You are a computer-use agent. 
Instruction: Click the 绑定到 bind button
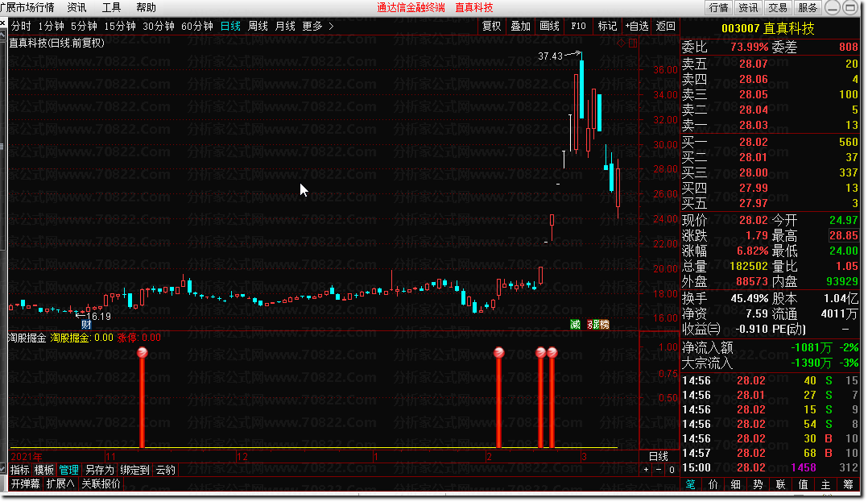point(134,470)
